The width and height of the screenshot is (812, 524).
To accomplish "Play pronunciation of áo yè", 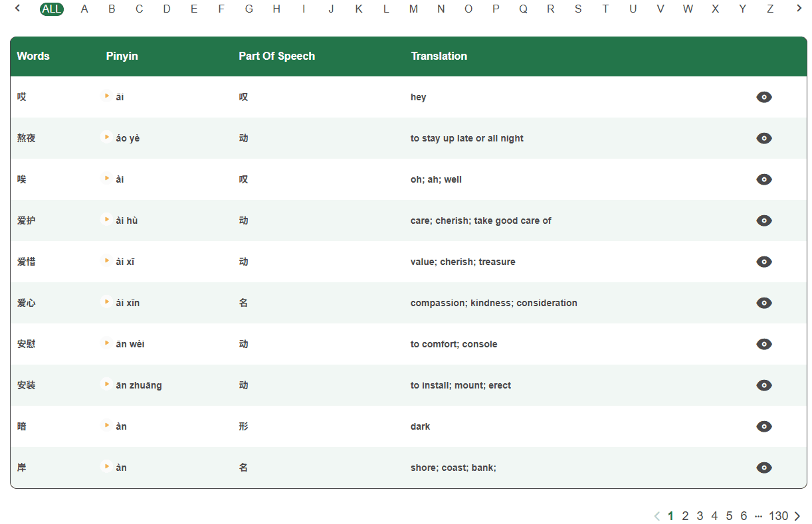I will click(x=106, y=137).
